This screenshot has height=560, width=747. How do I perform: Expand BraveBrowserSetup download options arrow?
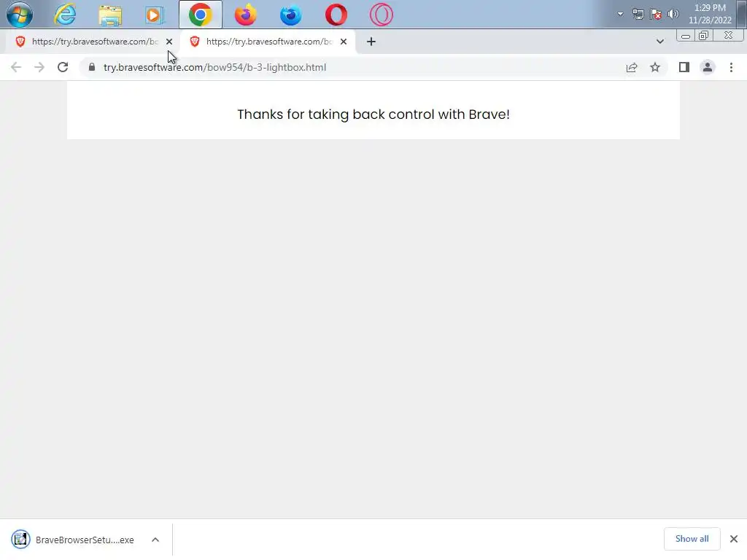pos(155,540)
